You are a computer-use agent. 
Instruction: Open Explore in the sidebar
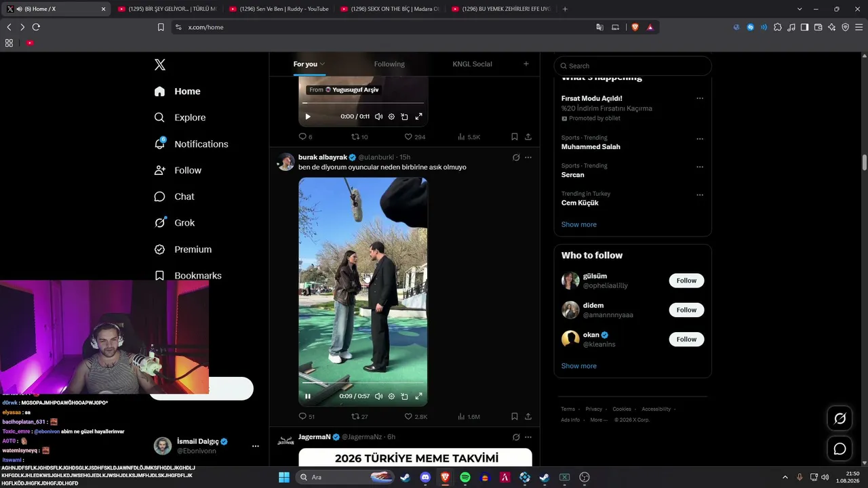(180, 117)
